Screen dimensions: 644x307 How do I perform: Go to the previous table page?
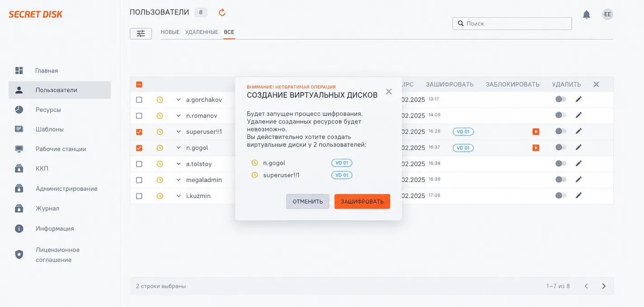click(x=586, y=286)
